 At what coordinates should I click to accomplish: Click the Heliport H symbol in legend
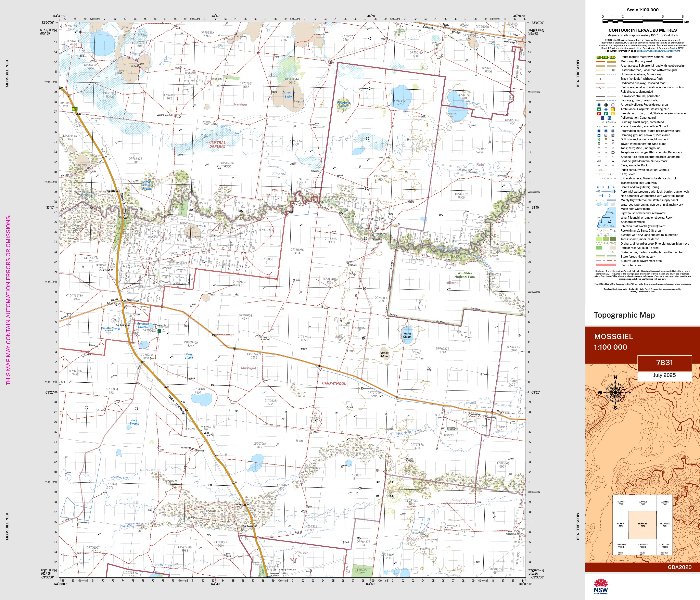click(606, 105)
